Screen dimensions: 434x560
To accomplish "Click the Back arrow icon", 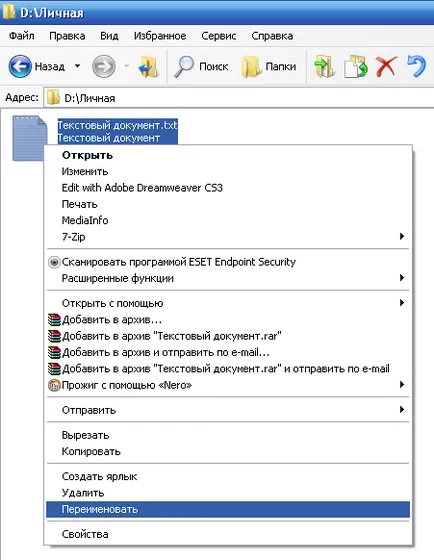I will [20, 66].
